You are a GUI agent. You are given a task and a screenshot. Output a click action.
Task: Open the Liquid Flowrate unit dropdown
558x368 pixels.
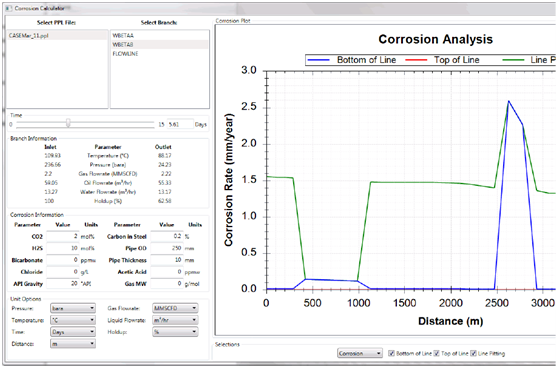click(x=175, y=320)
